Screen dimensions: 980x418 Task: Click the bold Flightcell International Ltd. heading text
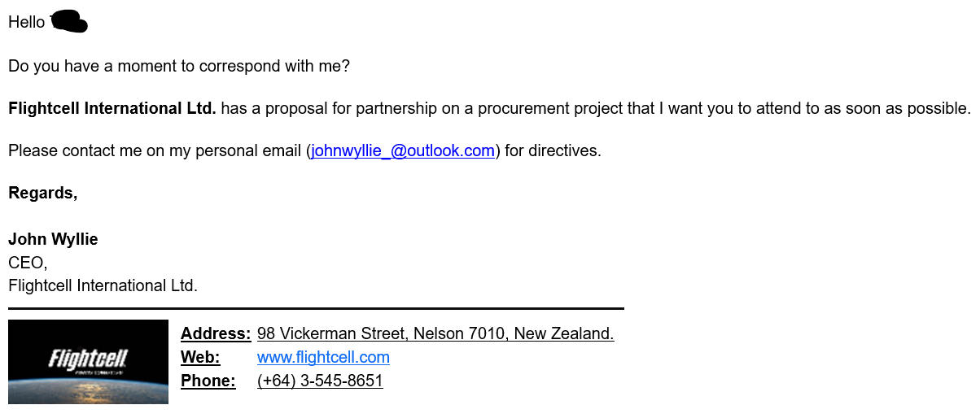coord(112,109)
